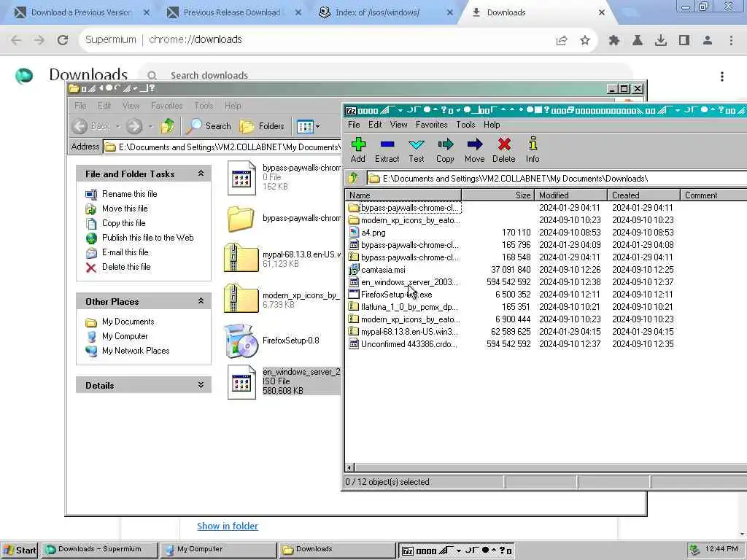Collapse File and Folder Tasks panel

coord(201,174)
